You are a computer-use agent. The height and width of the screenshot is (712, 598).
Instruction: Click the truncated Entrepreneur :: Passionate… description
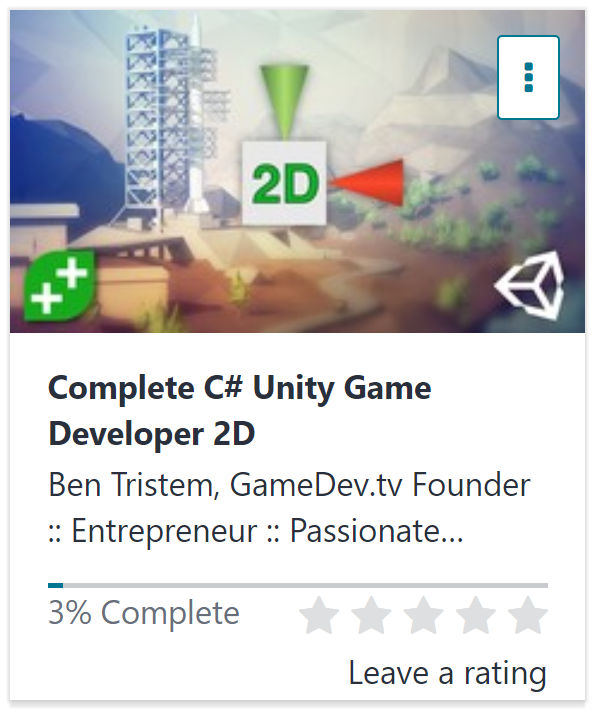coord(256,530)
